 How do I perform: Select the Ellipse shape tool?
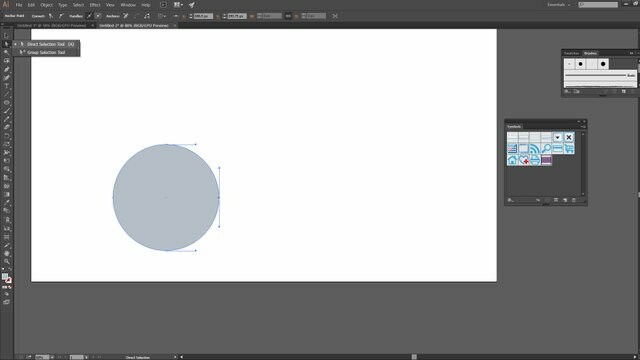[x=6, y=103]
